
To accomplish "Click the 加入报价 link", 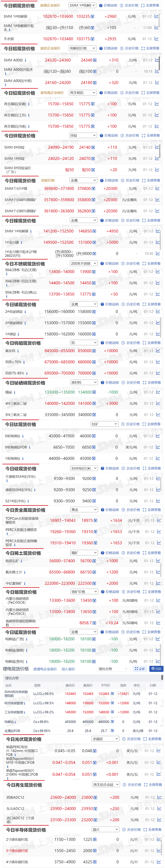I will (68, 669).
